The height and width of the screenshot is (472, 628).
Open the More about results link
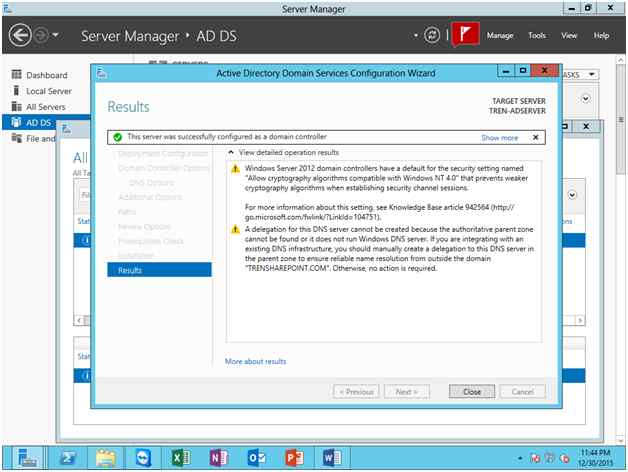[256, 361]
